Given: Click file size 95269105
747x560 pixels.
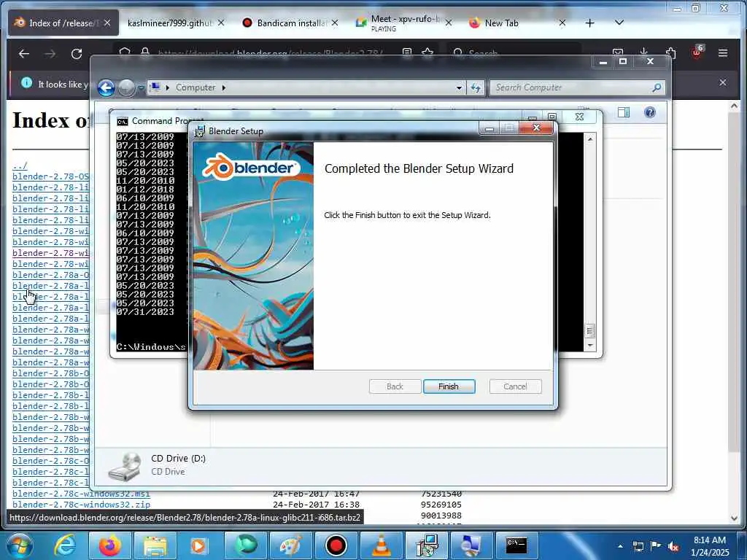Looking at the screenshot, I should 441,505.
